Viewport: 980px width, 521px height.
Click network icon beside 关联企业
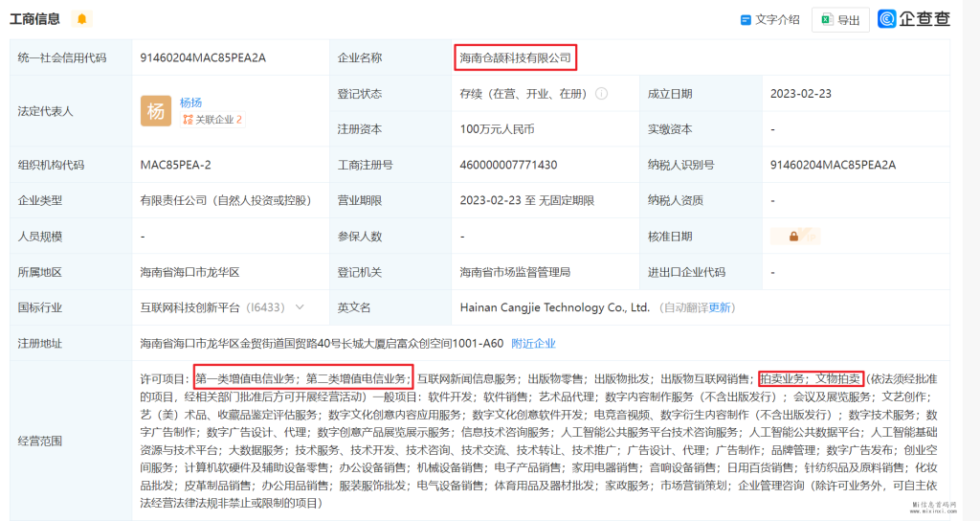(x=188, y=120)
